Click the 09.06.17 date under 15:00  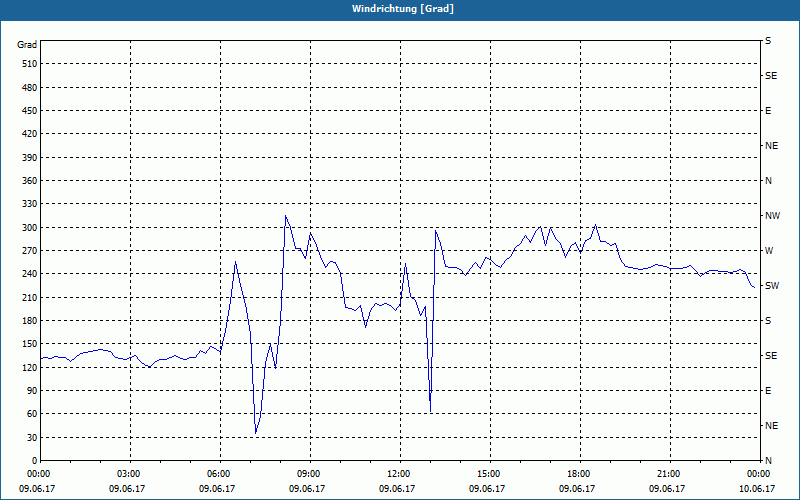[487, 488]
